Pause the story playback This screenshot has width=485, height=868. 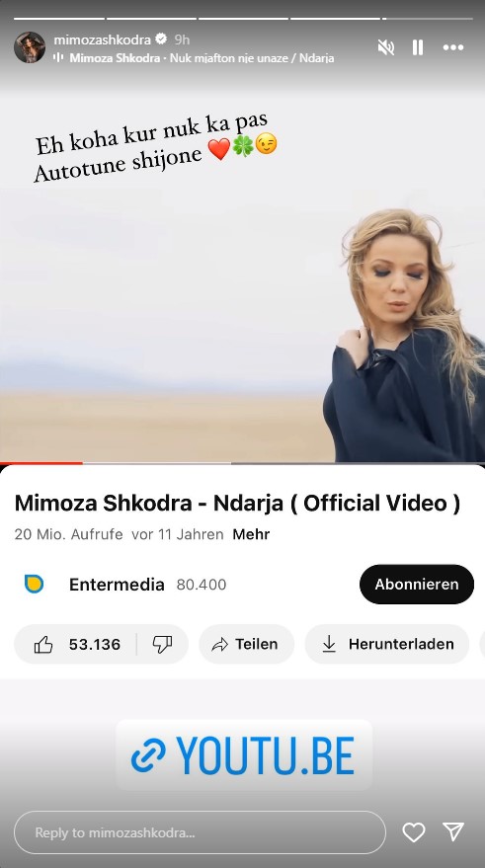pyautogui.click(x=418, y=47)
